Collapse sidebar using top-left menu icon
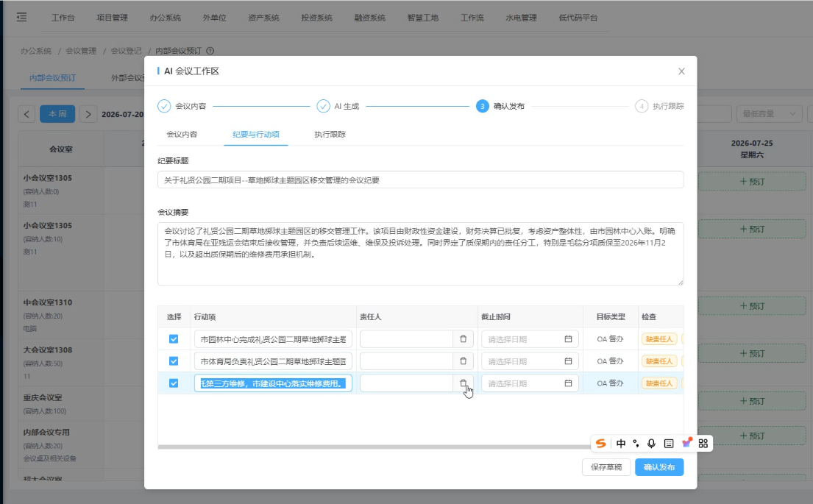Image resolution: width=813 pixels, height=504 pixels. click(21, 17)
